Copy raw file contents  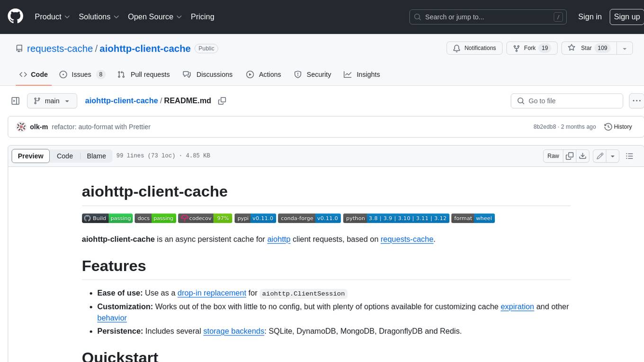click(570, 156)
